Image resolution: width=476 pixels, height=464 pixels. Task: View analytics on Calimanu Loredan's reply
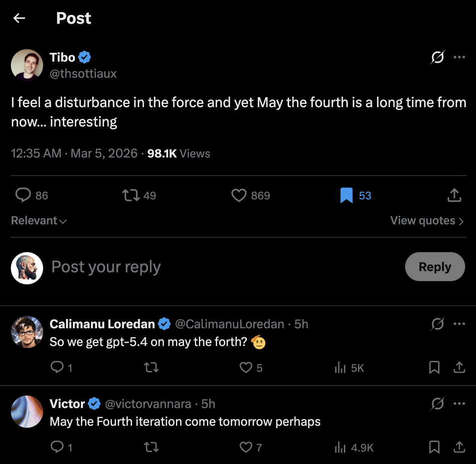point(341,368)
